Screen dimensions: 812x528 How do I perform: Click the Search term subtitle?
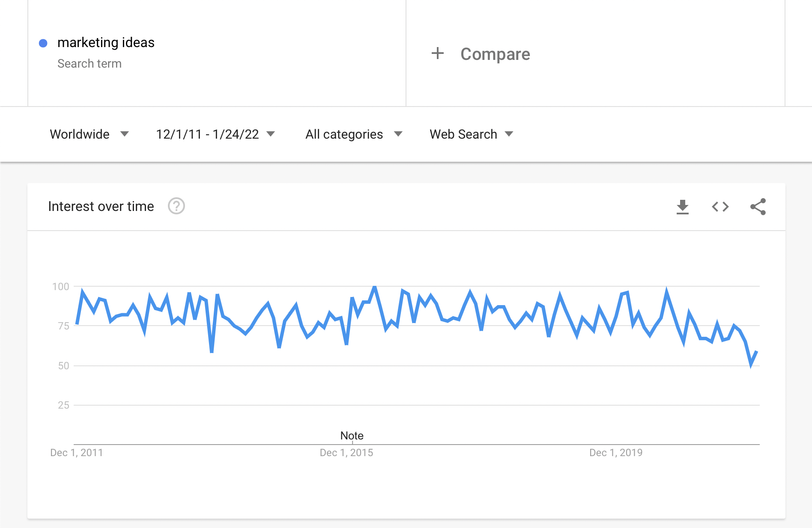[x=90, y=63]
